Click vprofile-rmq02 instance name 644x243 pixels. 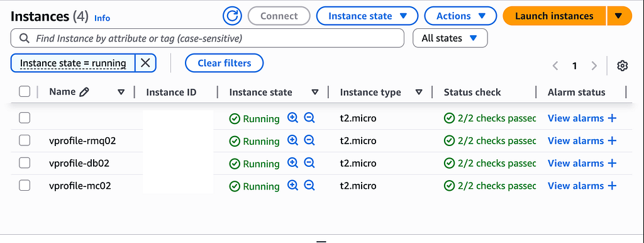pyautogui.click(x=82, y=141)
